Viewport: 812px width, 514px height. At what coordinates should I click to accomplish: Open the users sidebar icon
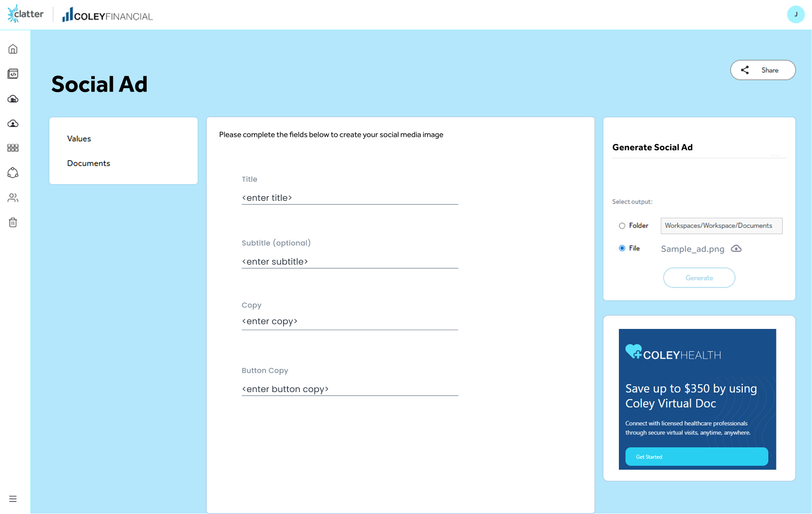[x=13, y=198]
